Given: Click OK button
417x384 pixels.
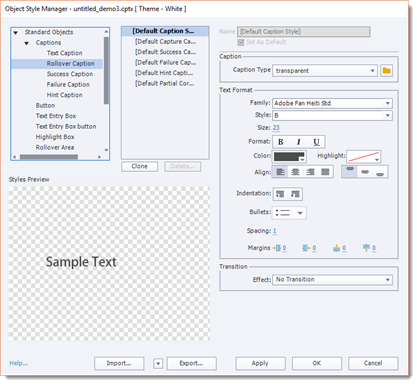Looking at the screenshot, I should pyautogui.click(x=317, y=364).
